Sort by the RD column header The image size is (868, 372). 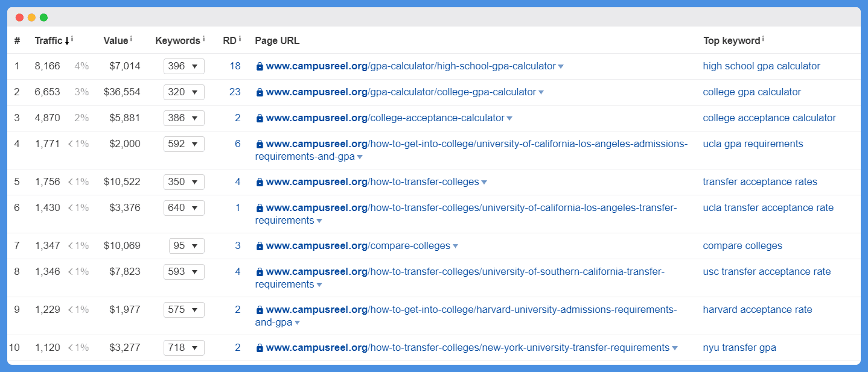229,40
